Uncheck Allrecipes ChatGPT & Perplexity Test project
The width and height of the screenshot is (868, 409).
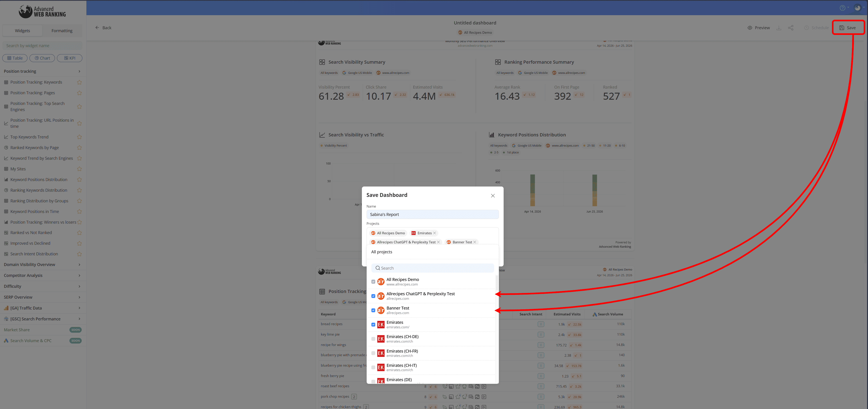pyautogui.click(x=373, y=296)
